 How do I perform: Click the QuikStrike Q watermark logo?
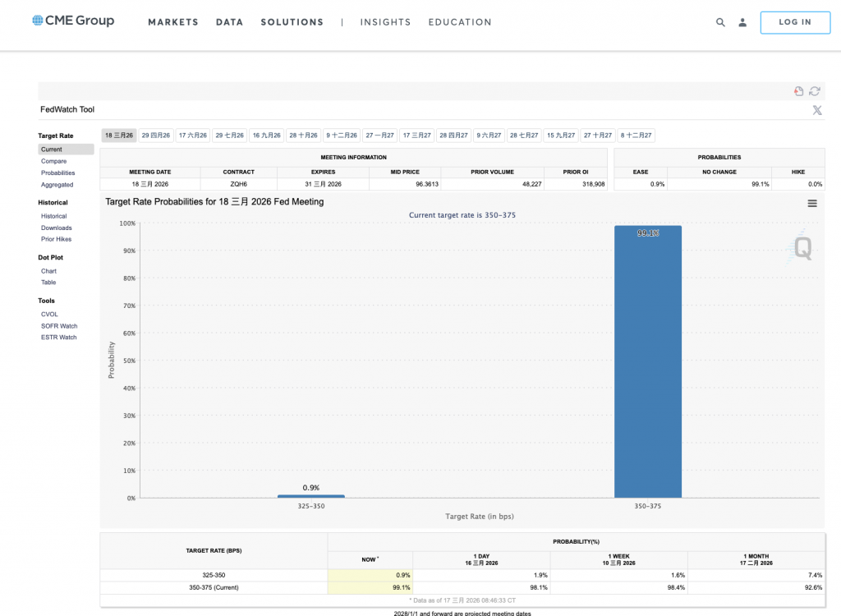tap(802, 247)
